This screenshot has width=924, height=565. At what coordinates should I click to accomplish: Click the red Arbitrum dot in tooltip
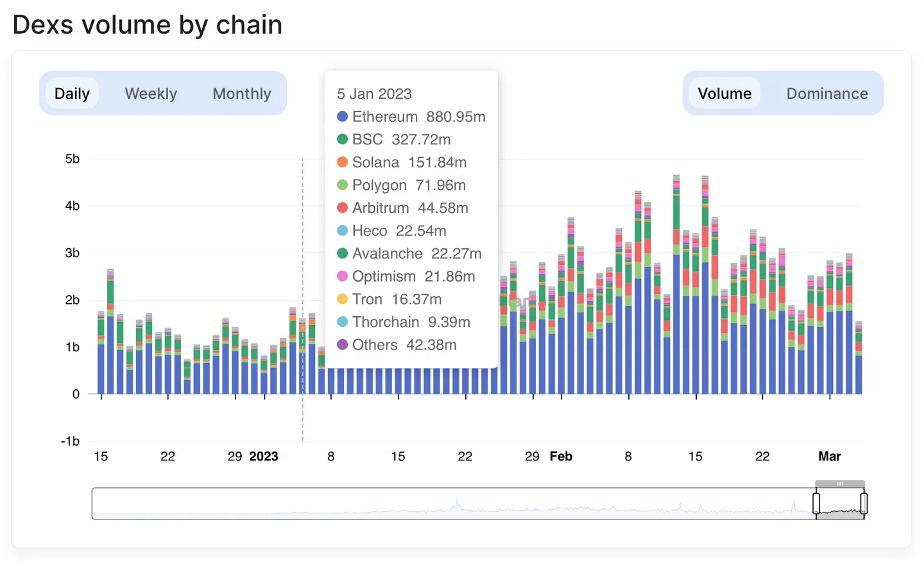342,208
